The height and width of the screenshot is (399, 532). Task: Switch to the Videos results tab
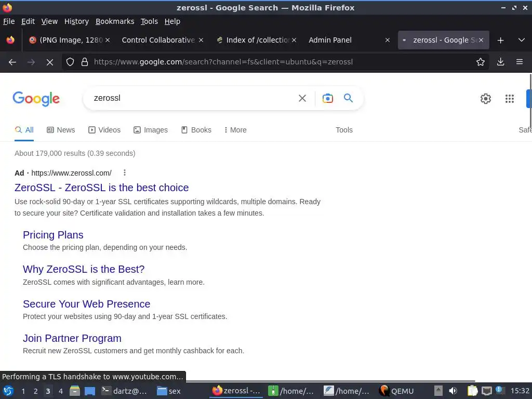tap(104, 130)
